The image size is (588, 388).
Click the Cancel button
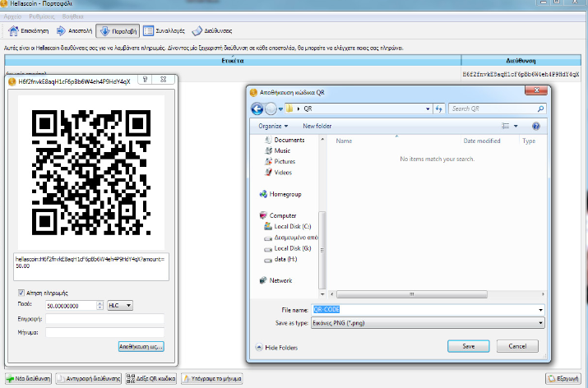pyautogui.click(x=517, y=346)
